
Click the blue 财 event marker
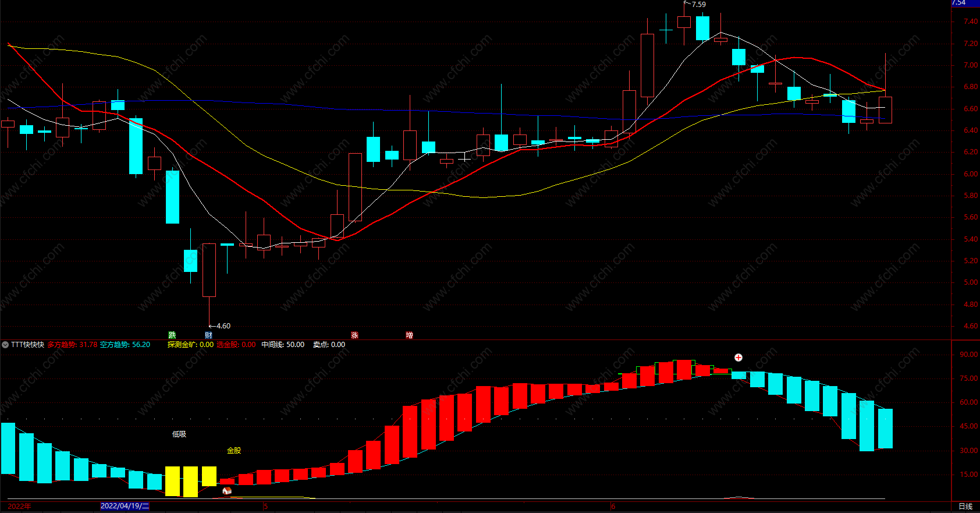click(208, 335)
